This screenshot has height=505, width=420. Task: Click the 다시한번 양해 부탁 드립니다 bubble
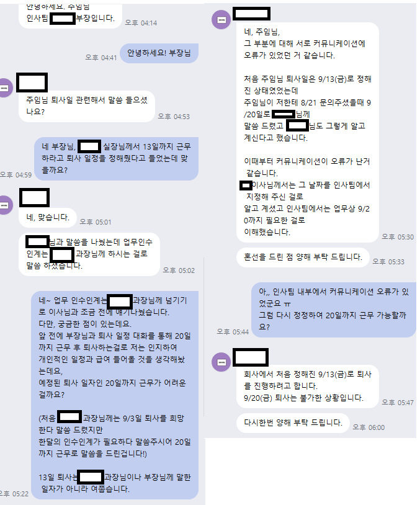[x=293, y=423]
